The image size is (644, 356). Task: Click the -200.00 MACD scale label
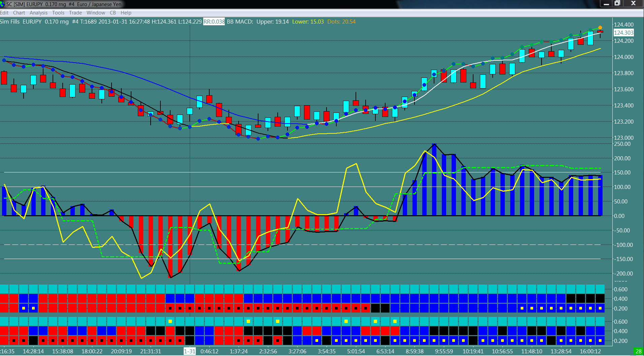pos(623,273)
